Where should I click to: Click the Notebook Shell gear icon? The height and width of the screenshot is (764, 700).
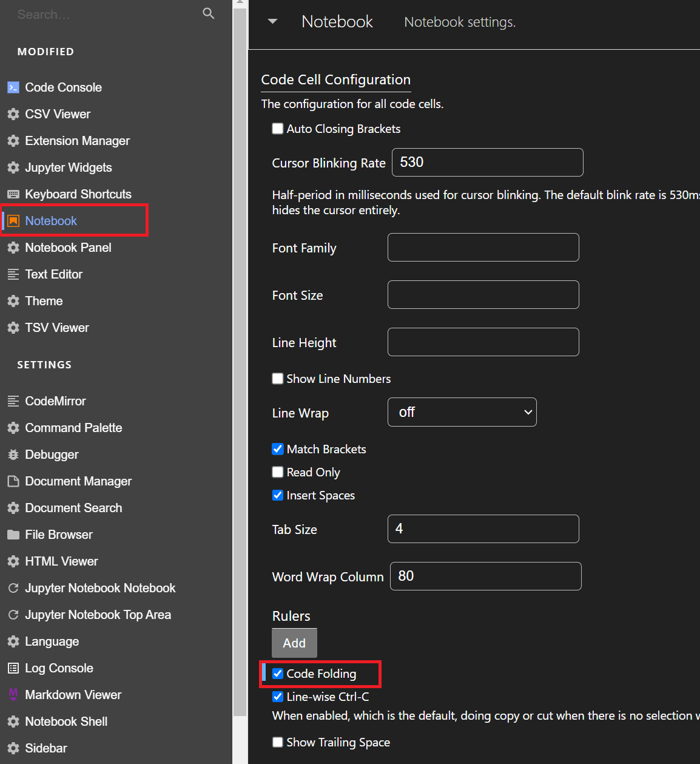point(13,722)
